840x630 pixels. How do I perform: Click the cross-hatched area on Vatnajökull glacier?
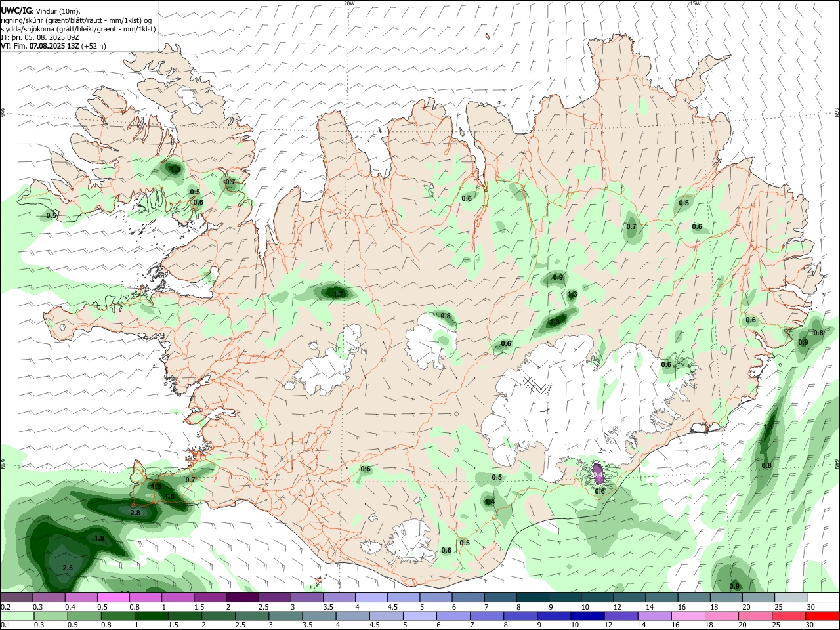(x=538, y=385)
